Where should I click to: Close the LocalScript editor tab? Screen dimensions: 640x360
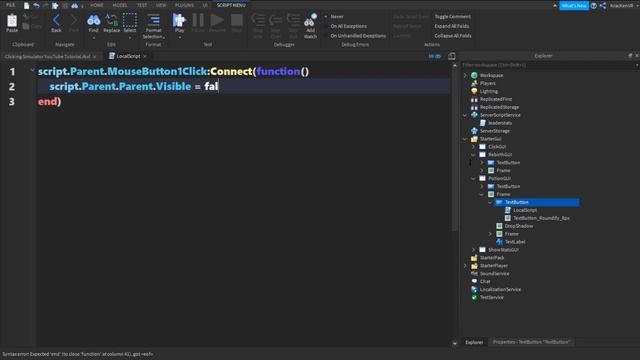click(x=145, y=56)
